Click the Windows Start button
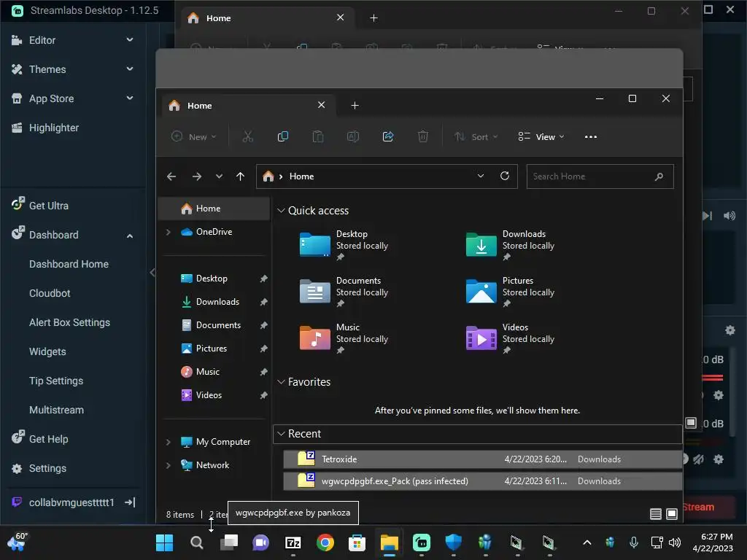 (x=164, y=542)
